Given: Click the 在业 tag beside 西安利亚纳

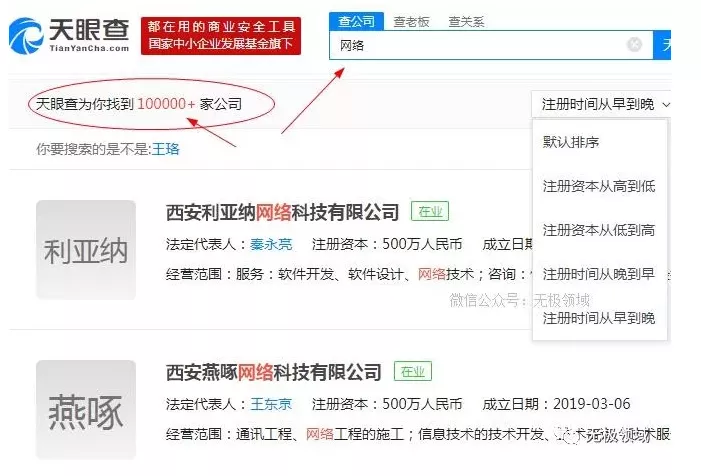Looking at the screenshot, I should (x=430, y=211).
